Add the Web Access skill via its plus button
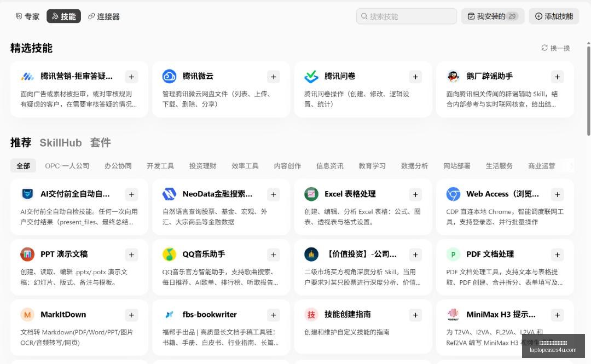 [557, 195]
